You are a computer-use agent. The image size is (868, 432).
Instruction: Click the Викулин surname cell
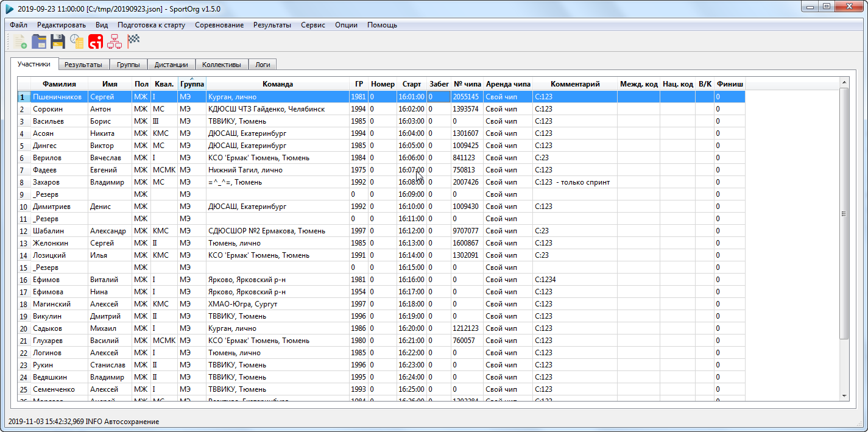tap(59, 316)
